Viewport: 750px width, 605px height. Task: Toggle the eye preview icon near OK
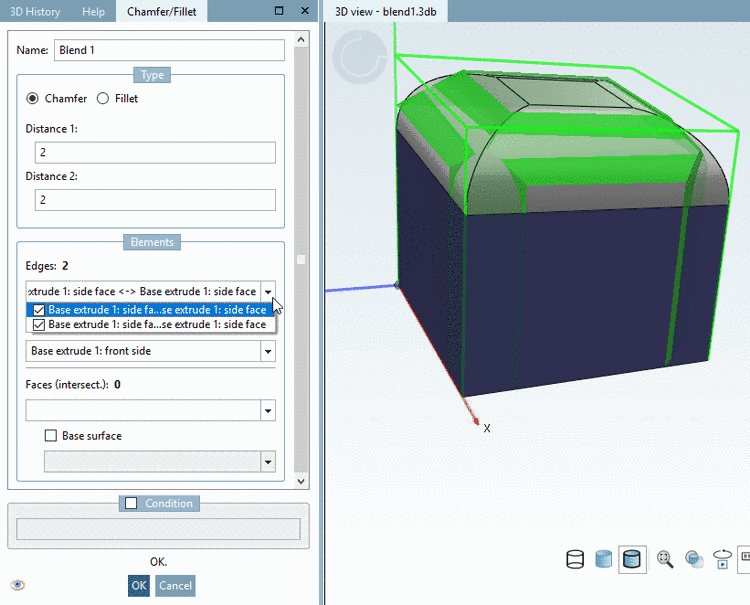(x=18, y=585)
